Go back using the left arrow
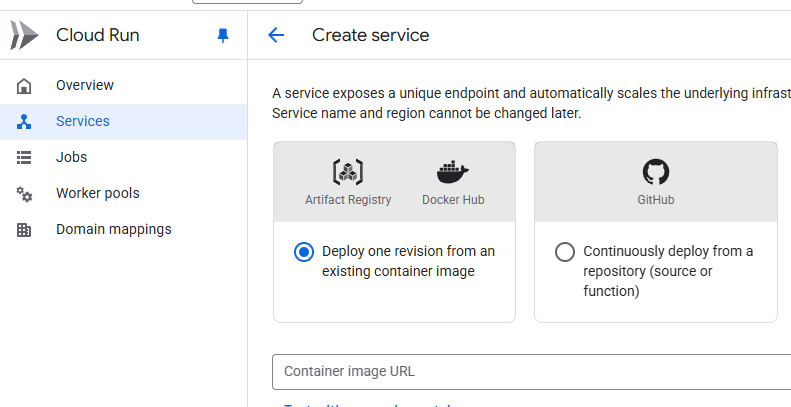Screen dimensions: 791x407 (x=276, y=35)
